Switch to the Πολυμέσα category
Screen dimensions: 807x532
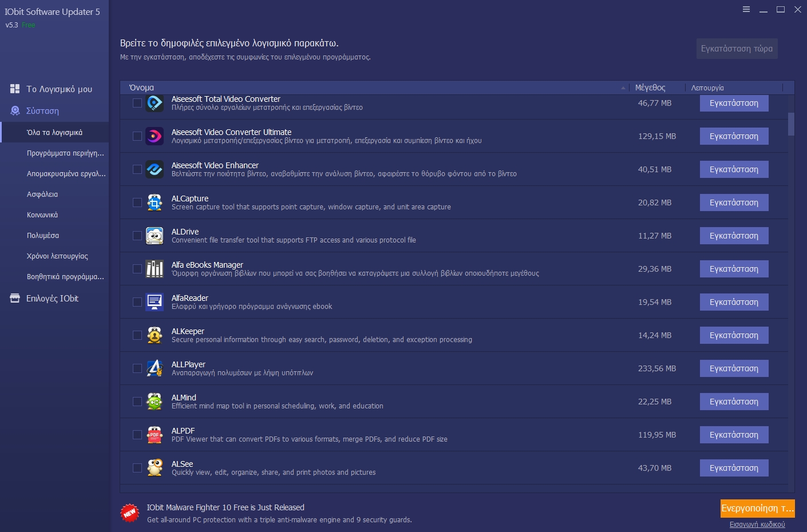[43, 236]
